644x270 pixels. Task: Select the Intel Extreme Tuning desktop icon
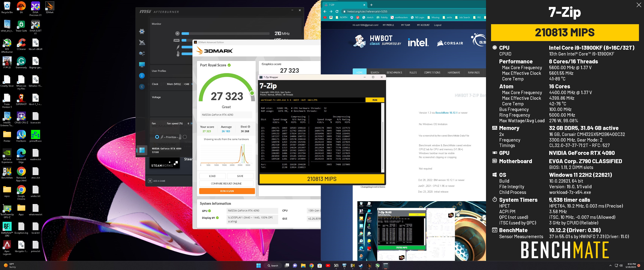pyautogui.click(x=7, y=119)
